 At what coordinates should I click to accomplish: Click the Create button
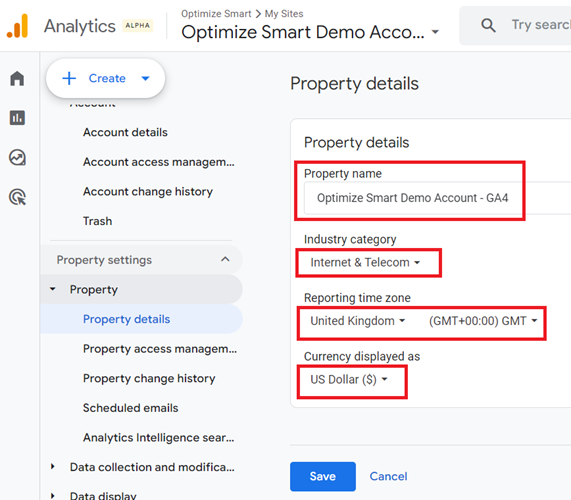[x=106, y=78]
